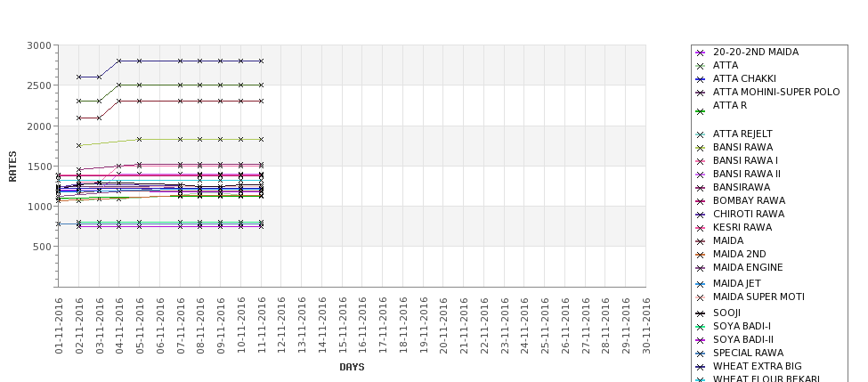868x382 pixels.
Task: Select the 'SPECIAL RAWA' legend label
Action: click(x=748, y=353)
